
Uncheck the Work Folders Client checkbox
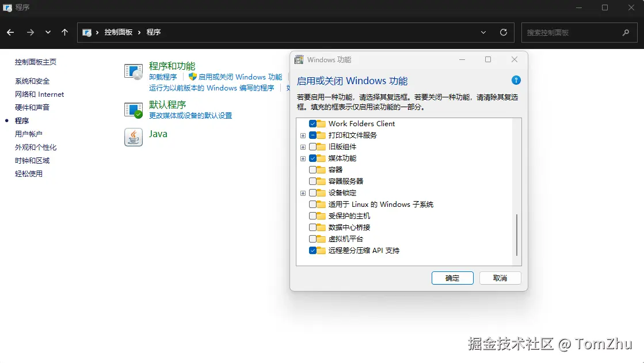click(314, 123)
